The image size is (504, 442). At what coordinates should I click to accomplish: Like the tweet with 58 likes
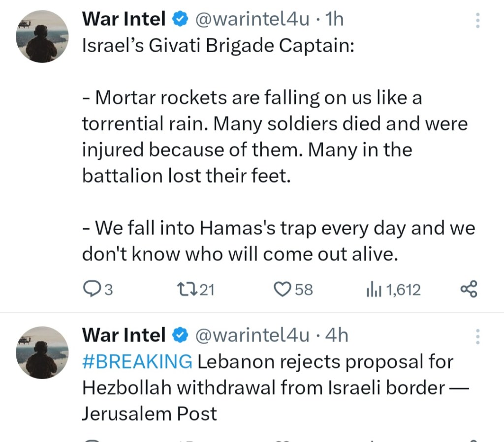(282, 290)
